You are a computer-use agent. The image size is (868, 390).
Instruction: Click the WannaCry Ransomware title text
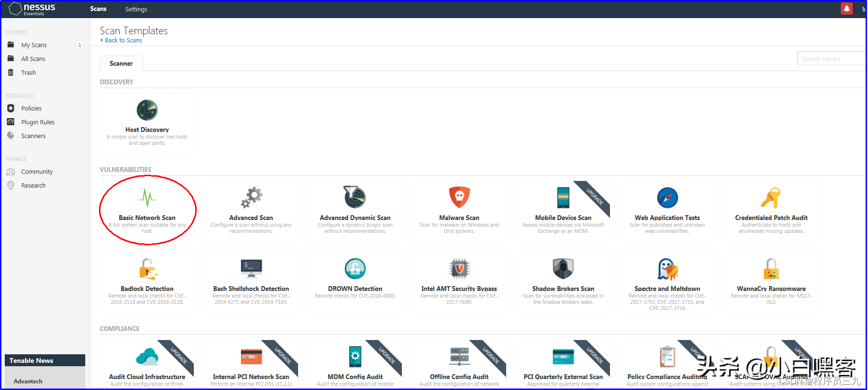coord(771,289)
